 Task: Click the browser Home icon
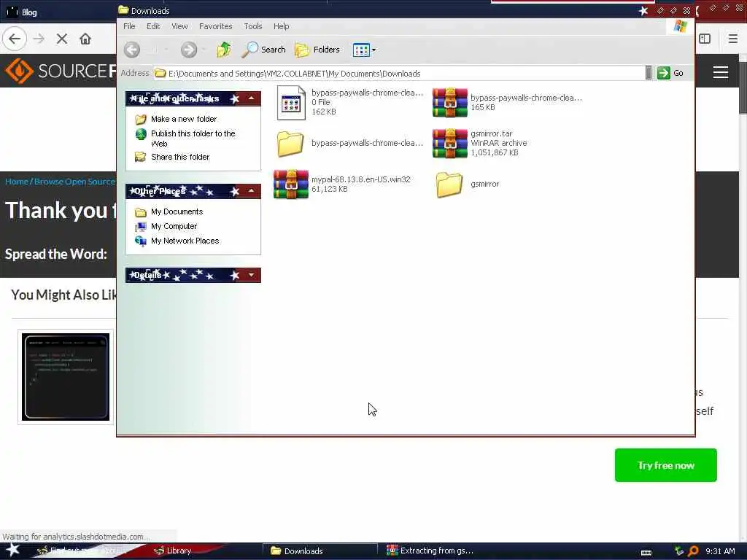click(85, 39)
